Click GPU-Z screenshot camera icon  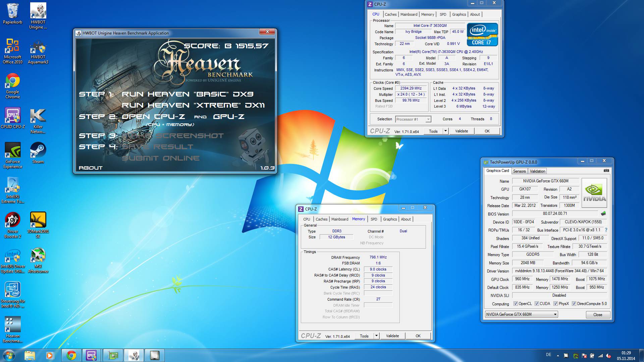click(x=606, y=171)
